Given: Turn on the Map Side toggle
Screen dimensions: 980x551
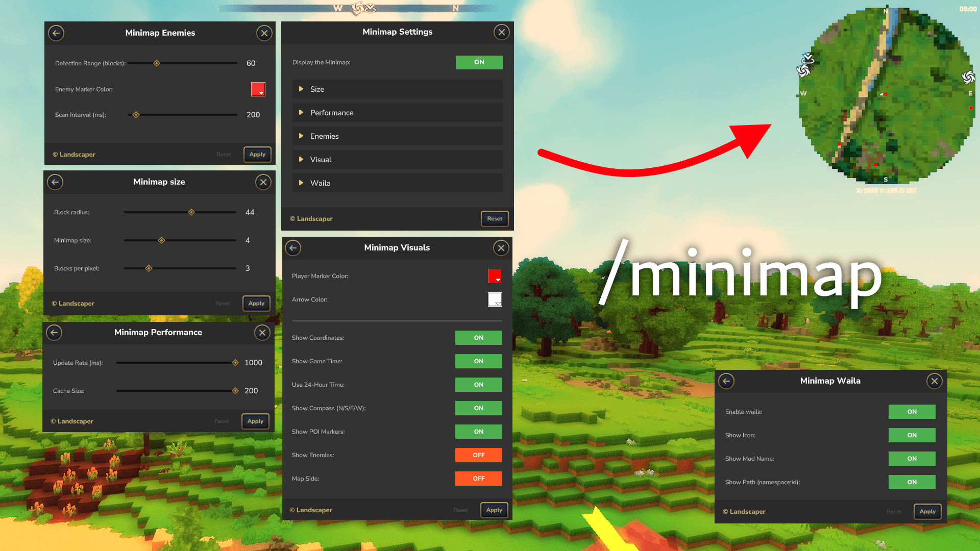Looking at the screenshot, I should tap(478, 479).
